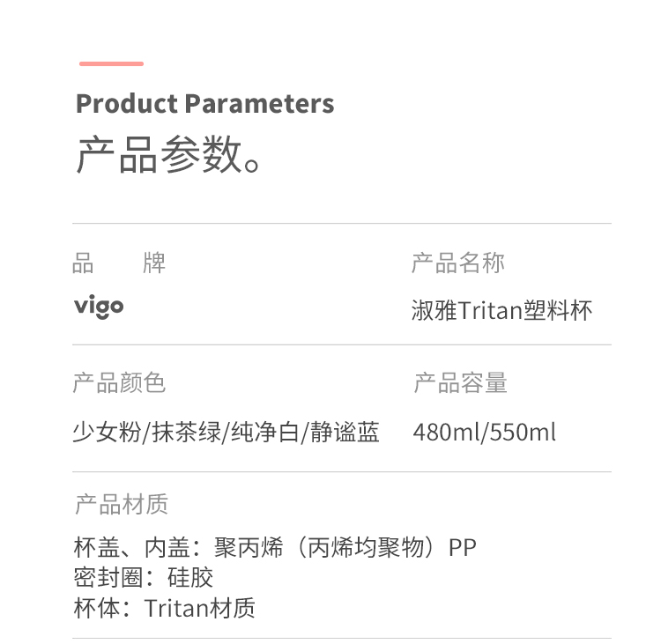Click the 产品材质 section label

click(x=121, y=505)
